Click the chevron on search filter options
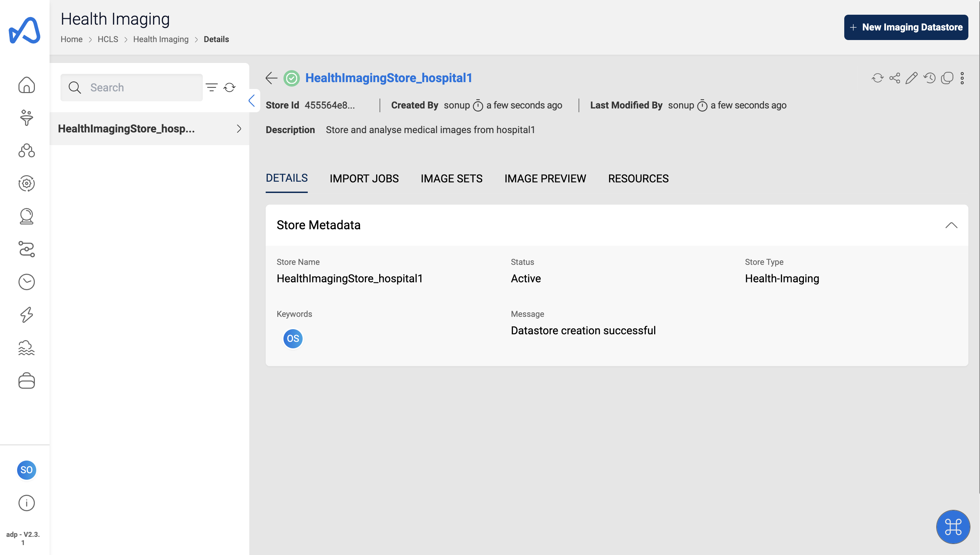This screenshot has height=555, width=980. click(251, 100)
